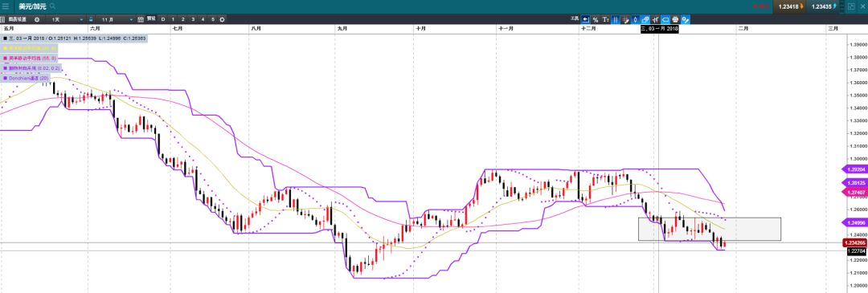This screenshot has height=293, width=868.
Task: Select the pitchfork lines tool
Action: [x=655, y=19]
